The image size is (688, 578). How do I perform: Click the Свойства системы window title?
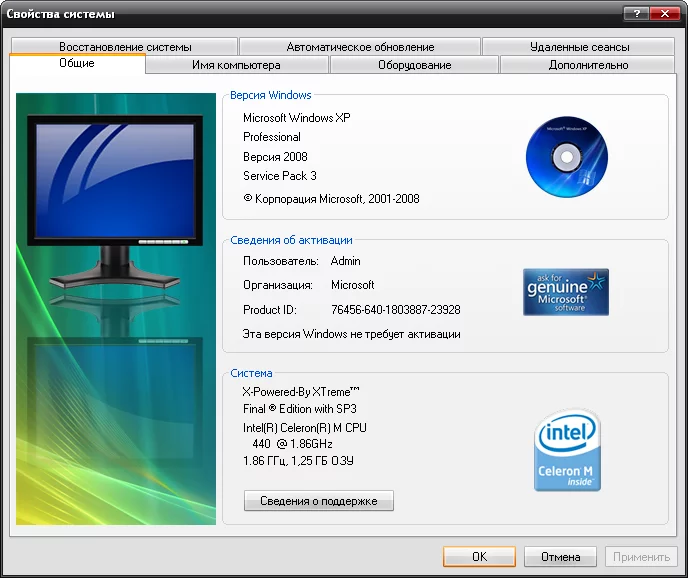tap(61, 14)
